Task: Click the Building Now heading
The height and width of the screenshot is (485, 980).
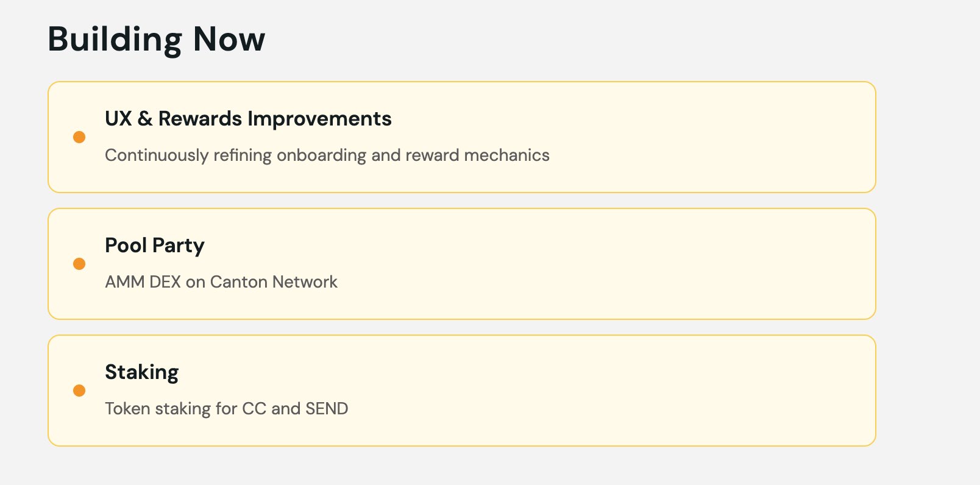Action: 157,40
